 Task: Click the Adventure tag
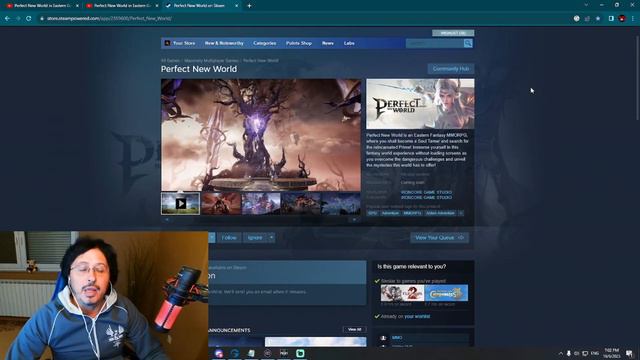pyautogui.click(x=390, y=213)
